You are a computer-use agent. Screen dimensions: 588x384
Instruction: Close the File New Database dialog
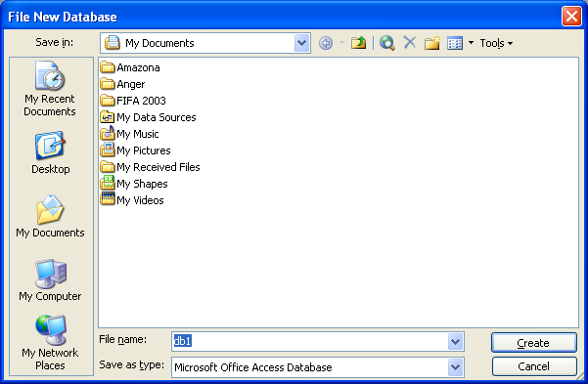(x=571, y=16)
